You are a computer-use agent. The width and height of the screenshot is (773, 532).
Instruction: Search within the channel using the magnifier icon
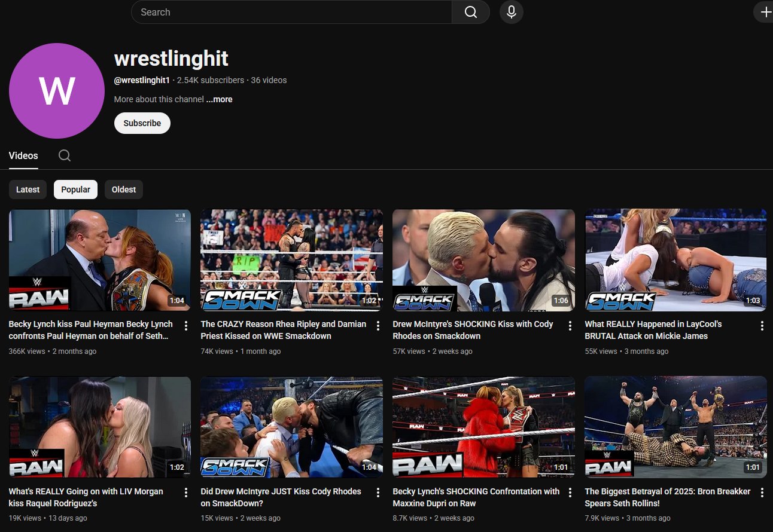click(65, 155)
